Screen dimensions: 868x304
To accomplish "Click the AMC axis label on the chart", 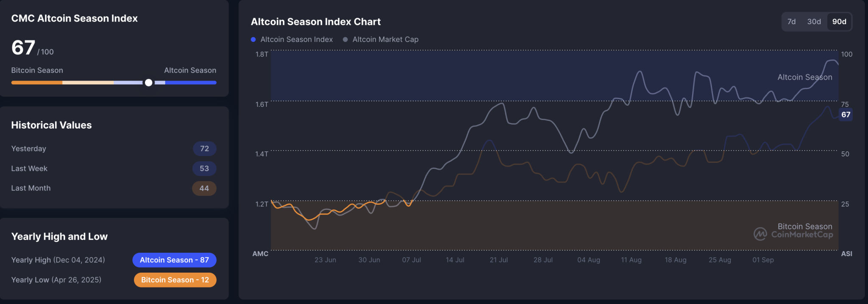I will pyautogui.click(x=260, y=254).
